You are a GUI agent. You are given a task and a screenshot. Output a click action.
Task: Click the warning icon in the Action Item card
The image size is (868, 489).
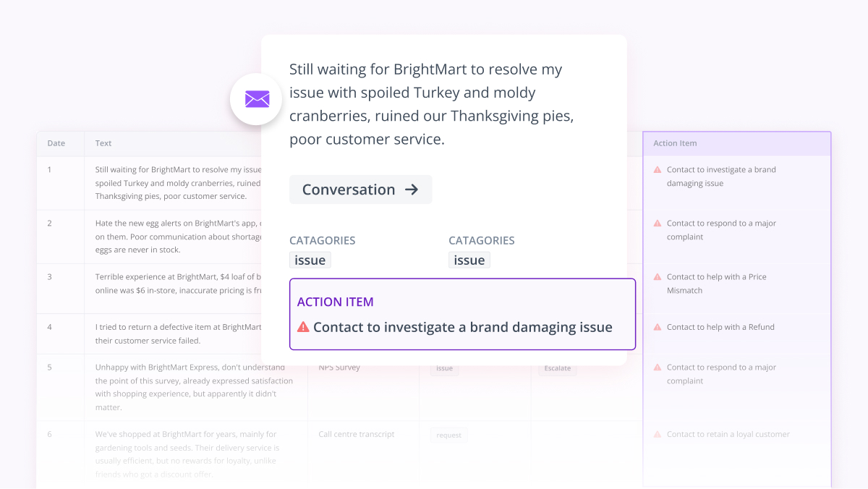[x=303, y=327]
